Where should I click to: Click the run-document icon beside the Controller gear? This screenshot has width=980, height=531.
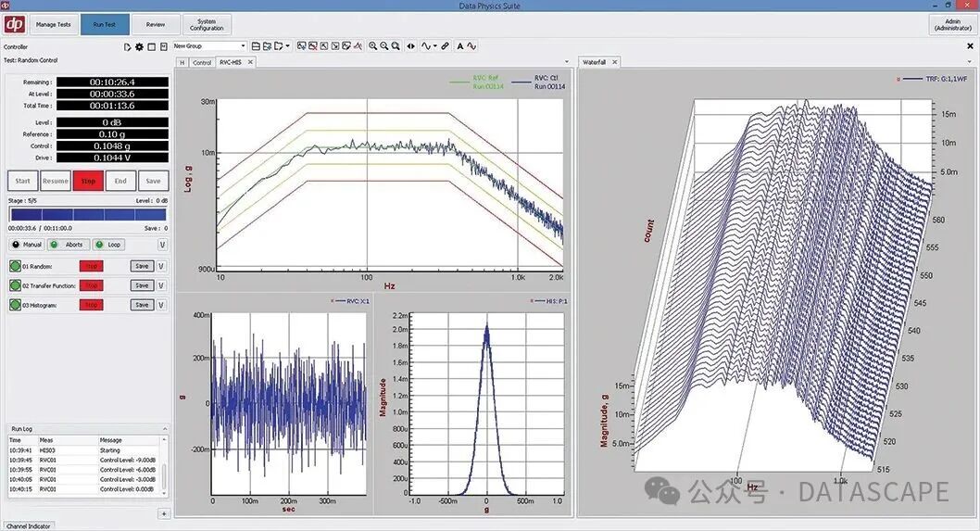click(x=128, y=47)
